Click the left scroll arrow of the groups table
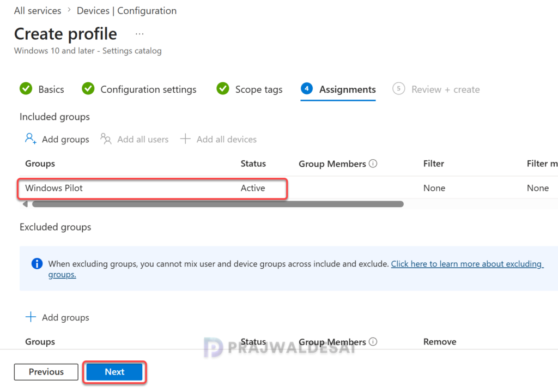Screen dimensions: 558x392 coord(25,204)
